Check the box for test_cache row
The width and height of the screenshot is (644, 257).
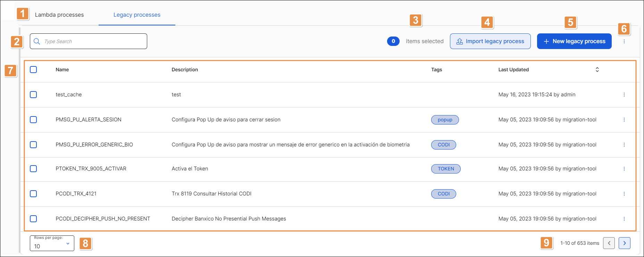33,95
